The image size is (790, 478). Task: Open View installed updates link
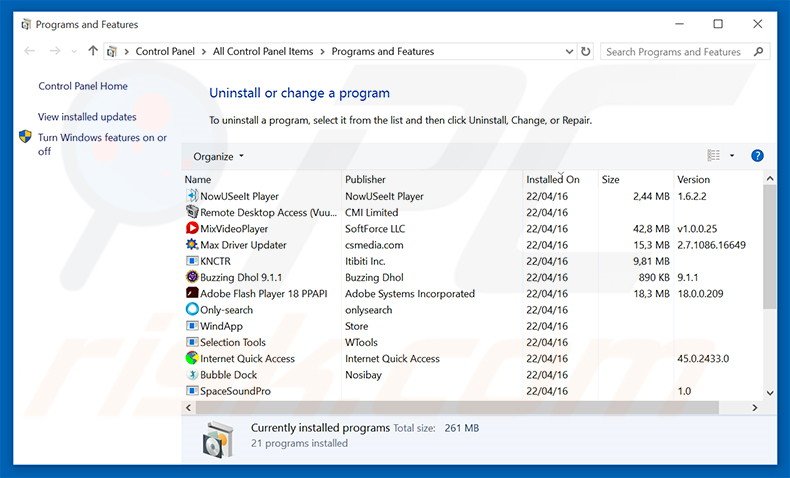click(87, 117)
